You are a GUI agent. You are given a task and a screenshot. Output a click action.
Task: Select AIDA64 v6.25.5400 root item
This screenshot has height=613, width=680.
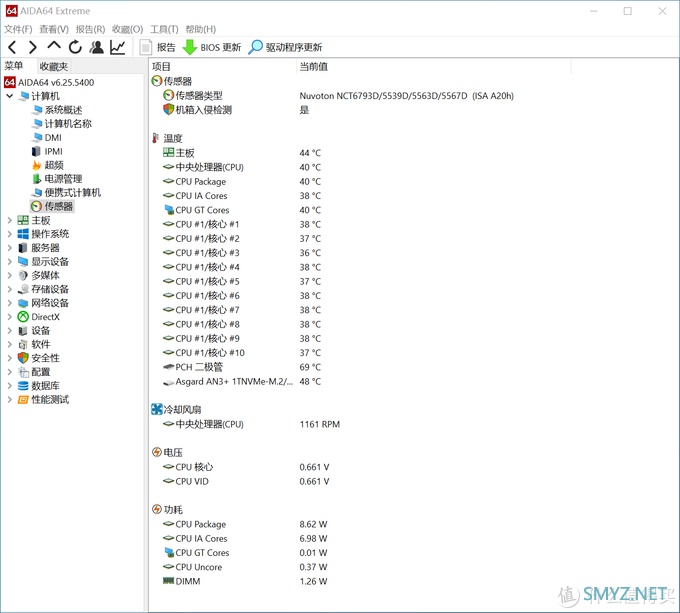point(49,82)
